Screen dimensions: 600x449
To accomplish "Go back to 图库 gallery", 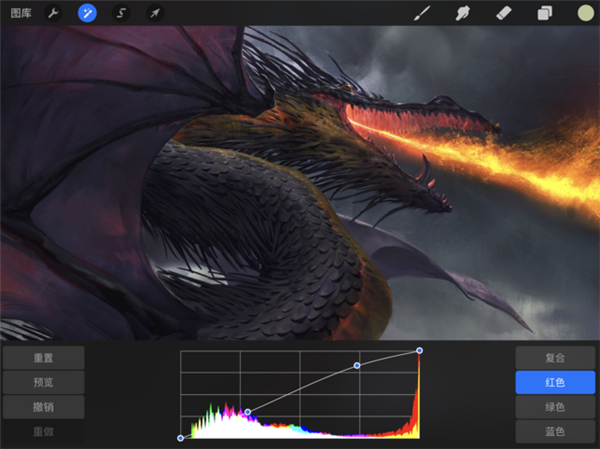I will (x=21, y=13).
